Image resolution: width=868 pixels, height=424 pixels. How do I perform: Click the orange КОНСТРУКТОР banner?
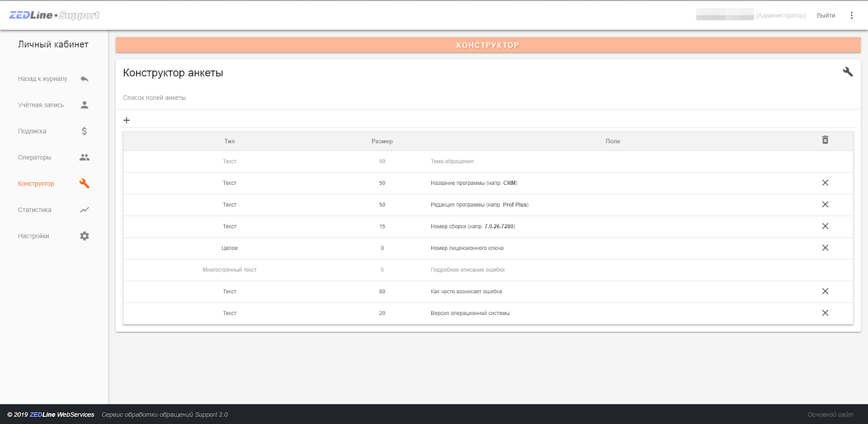(x=488, y=45)
